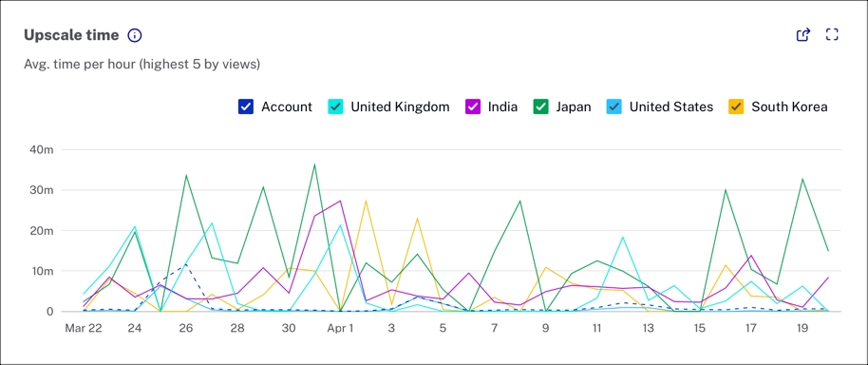Disable the India series checkbox
This screenshot has width=868, height=365.
click(472, 106)
